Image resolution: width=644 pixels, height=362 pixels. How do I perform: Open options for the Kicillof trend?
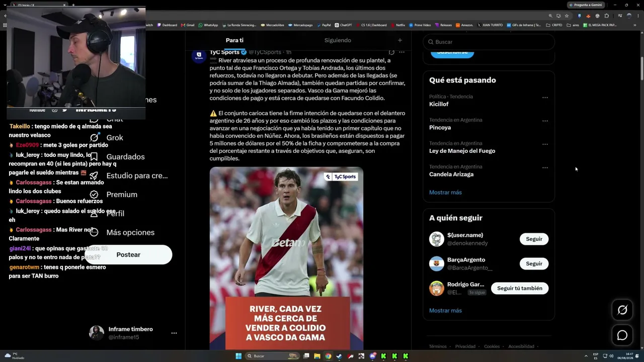[x=545, y=98]
